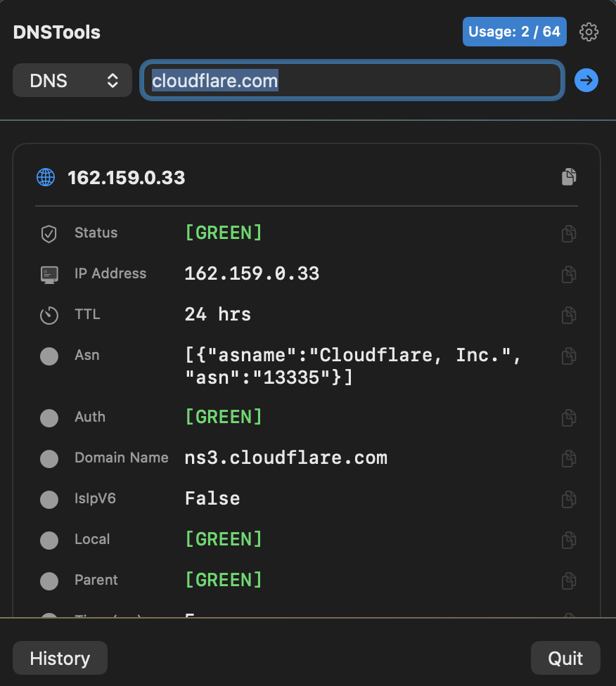Copy the IsIpV6 value
The height and width of the screenshot is (686, 616).
pos(569,499)
